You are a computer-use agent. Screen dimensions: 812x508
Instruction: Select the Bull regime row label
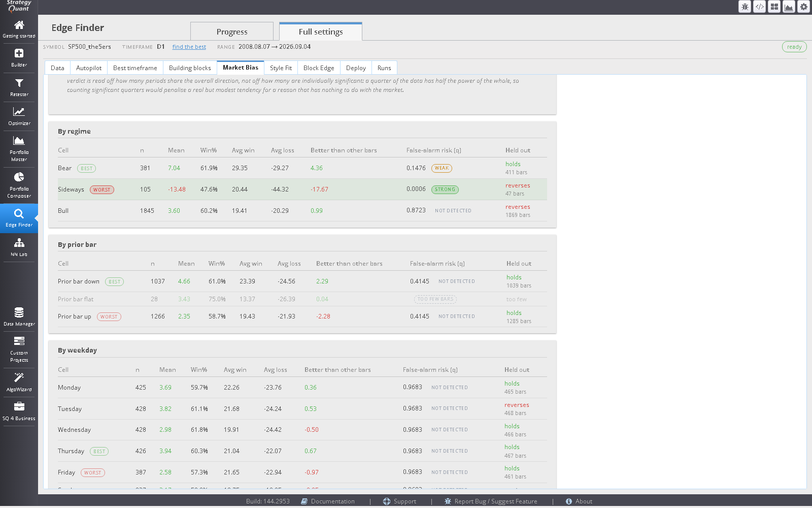(x=63, y=211)
